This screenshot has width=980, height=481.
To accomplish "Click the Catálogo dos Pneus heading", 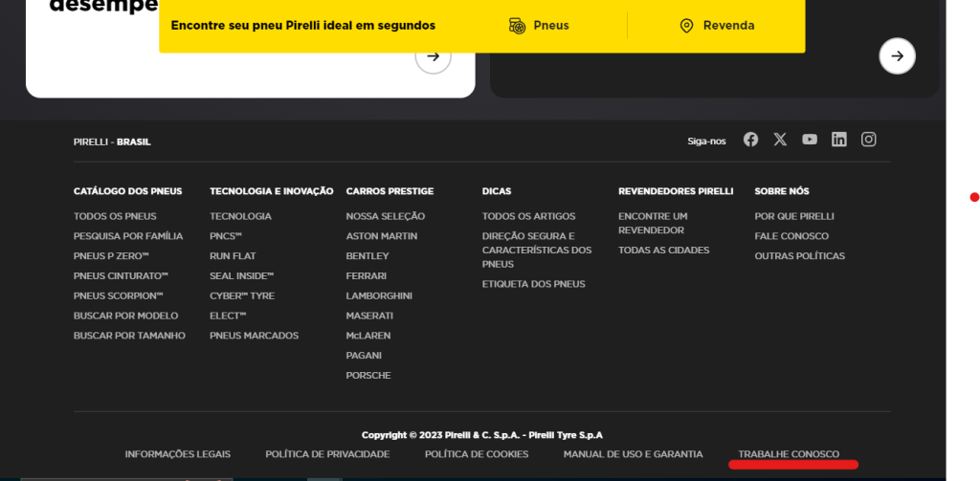I will click(128, 191).
